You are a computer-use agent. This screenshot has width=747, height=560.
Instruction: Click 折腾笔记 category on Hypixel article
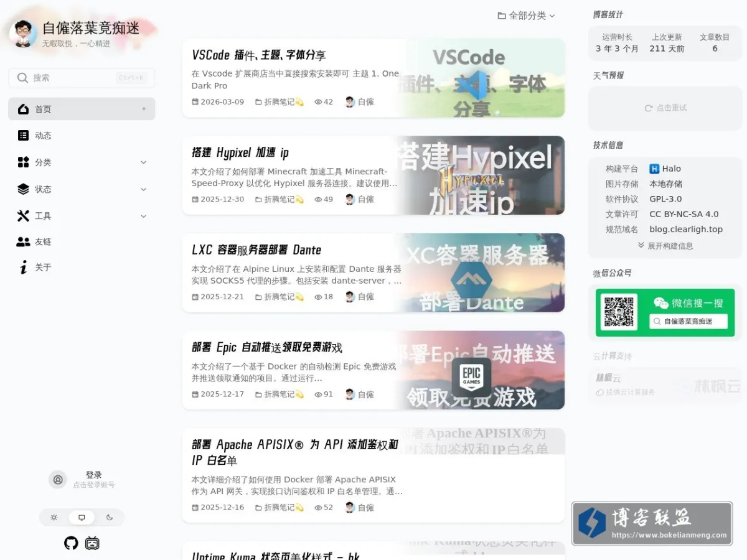click(x=280, y=200)
